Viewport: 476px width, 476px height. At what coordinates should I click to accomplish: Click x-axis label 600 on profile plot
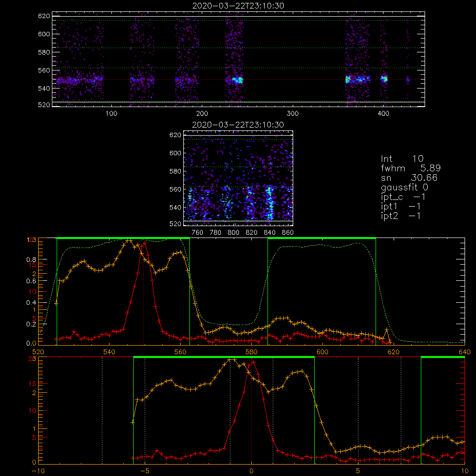click(x=322, y=352)
